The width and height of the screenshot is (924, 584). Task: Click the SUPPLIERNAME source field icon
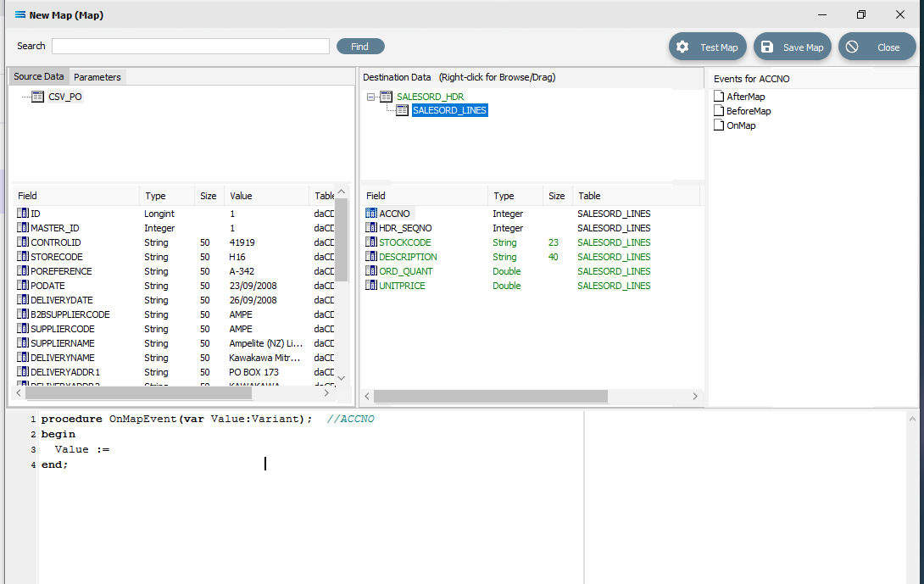(22, 343)
